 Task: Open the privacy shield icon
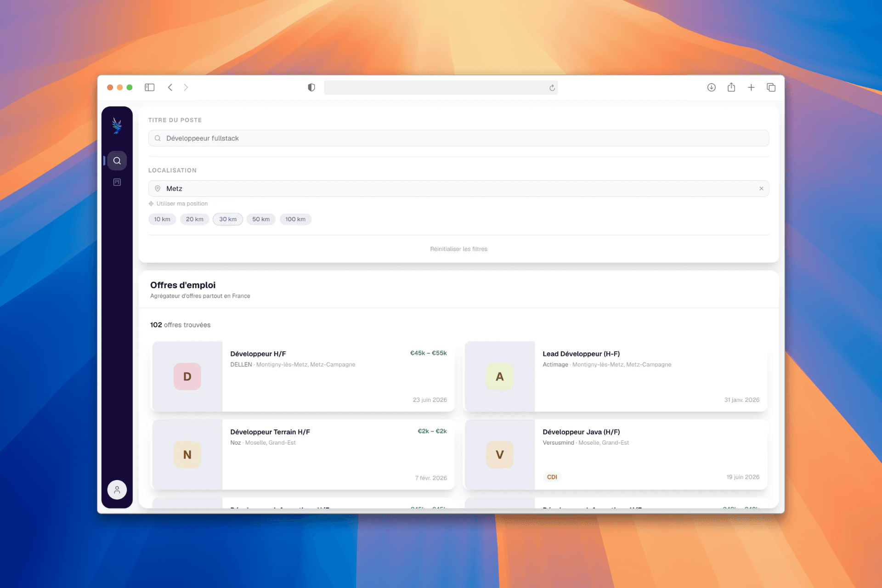click(311, 87)
